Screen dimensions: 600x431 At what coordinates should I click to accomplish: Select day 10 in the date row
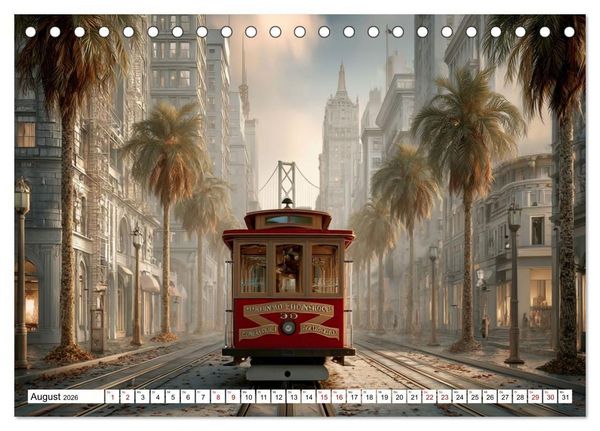tap(248, 397)
